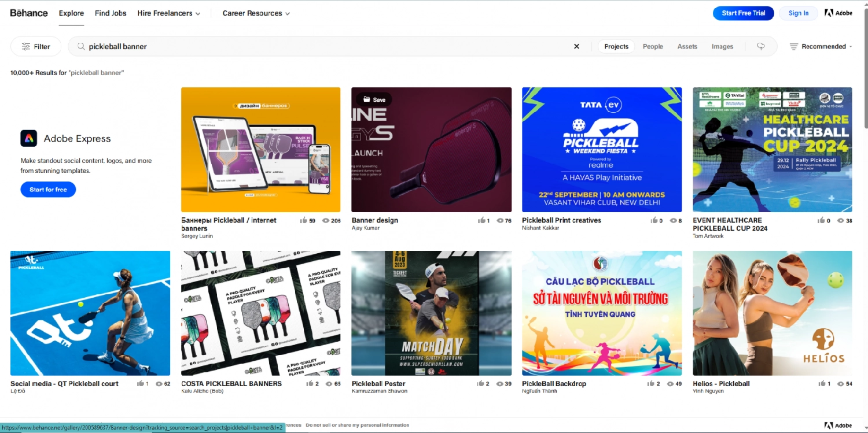This screenshot has height=433, width=868.
Task: Open Helios Pickleball thumbnail
Action: [773, 313]
